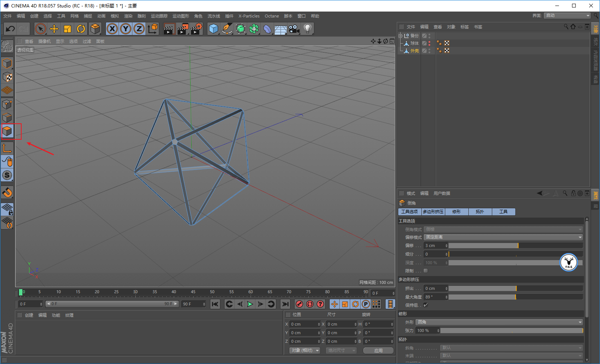The width and height of the screenshot is (600, 364).
Task: Click the locked workplane grid icon
Action: tap(7, 209)
